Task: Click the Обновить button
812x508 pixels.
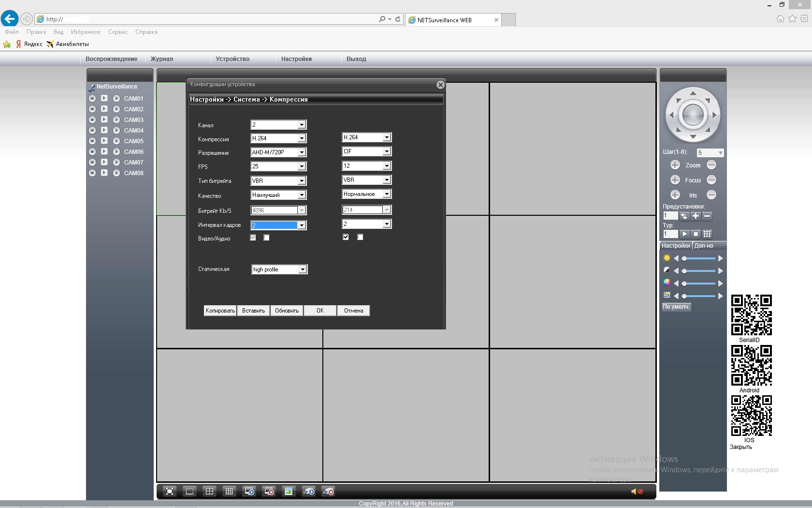Action: tap(287, 311)
